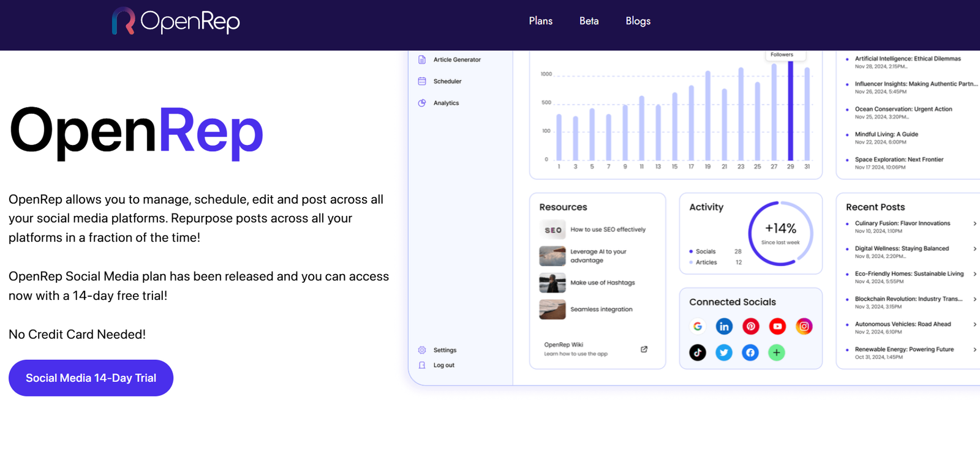Go to the Beta page
The height and width of the screenshot is (454, 980).
click(589, 21)
